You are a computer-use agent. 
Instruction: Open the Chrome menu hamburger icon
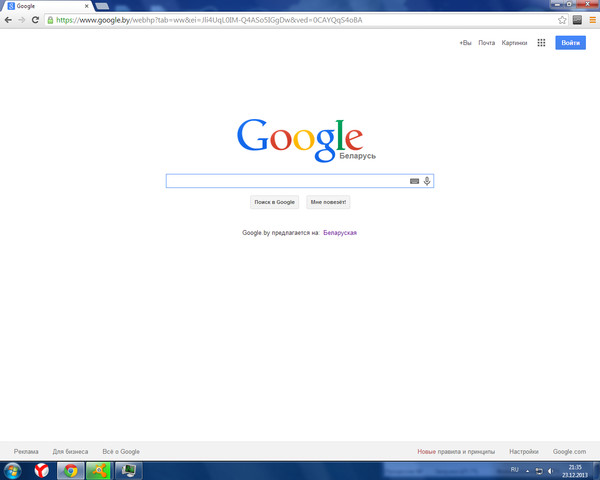pyautogui.click(x=592, y=20)
